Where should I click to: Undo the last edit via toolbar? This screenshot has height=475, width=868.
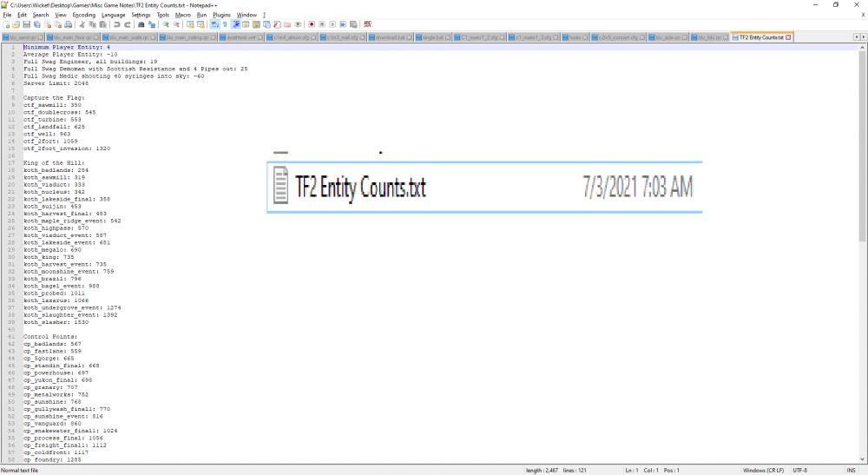117,24
